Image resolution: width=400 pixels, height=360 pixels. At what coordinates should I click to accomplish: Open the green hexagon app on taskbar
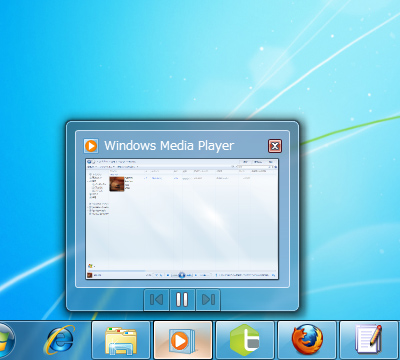(x=245, y=340)
